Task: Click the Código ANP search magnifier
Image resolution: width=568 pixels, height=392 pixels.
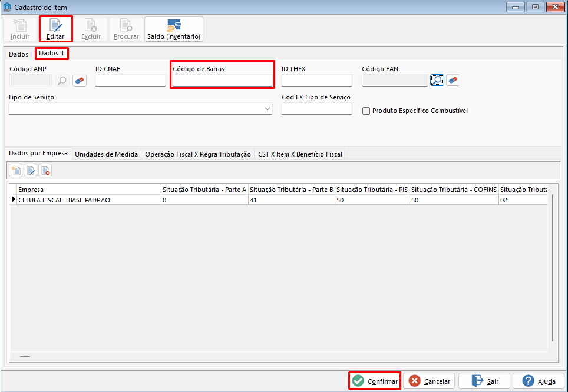Action: point(62,81)
